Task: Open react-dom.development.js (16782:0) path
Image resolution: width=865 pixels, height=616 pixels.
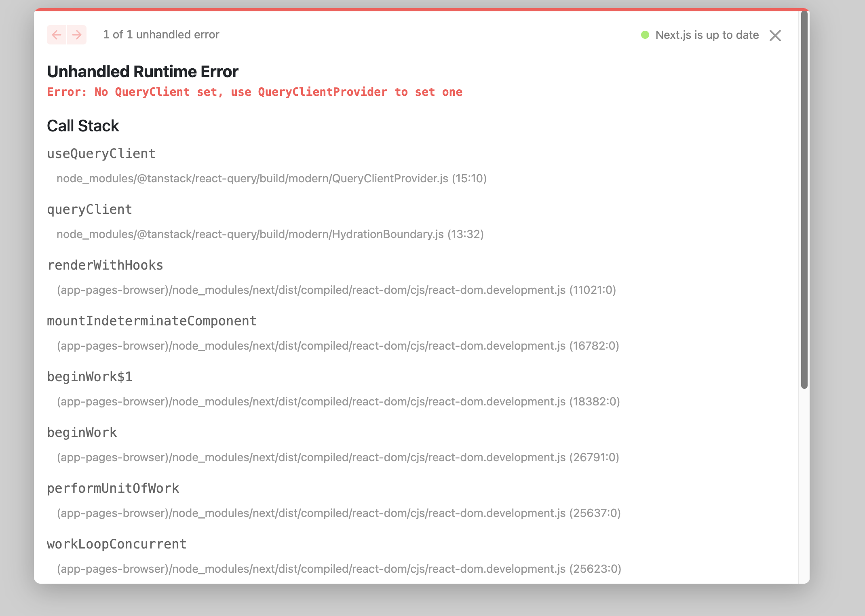Action: (x=338, y=346)
